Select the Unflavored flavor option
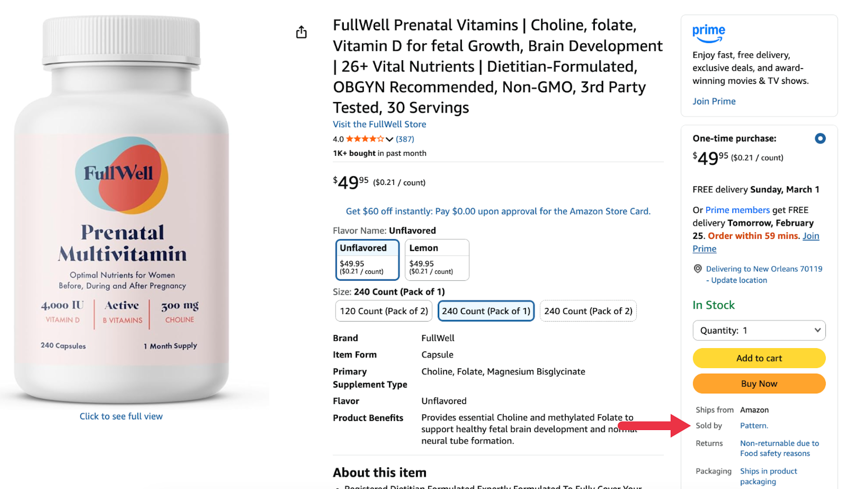 [x=367, y=260]
